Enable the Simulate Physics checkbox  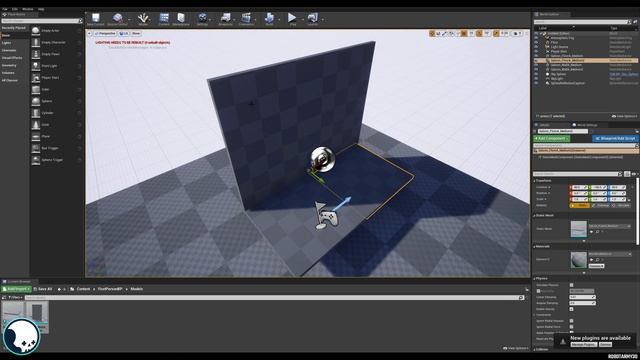point(571,285)
